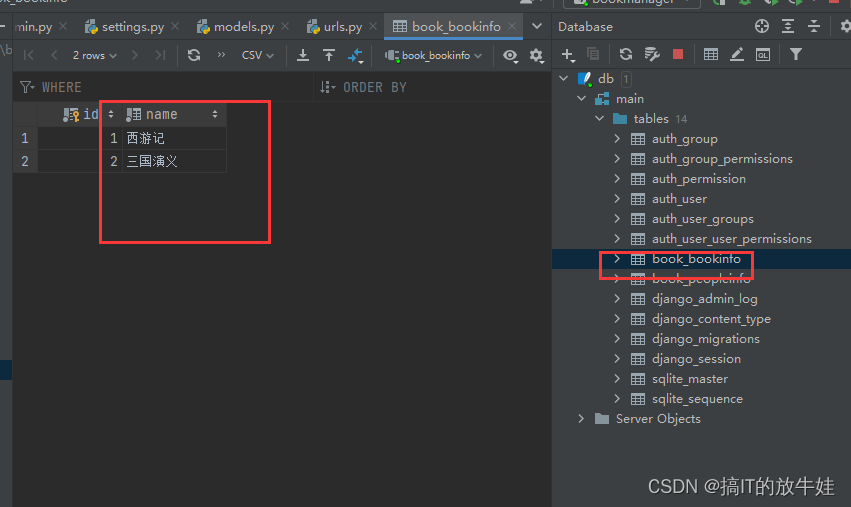Select the django_admin_log table
The image size is (851, 507).
tap(704, 299)
